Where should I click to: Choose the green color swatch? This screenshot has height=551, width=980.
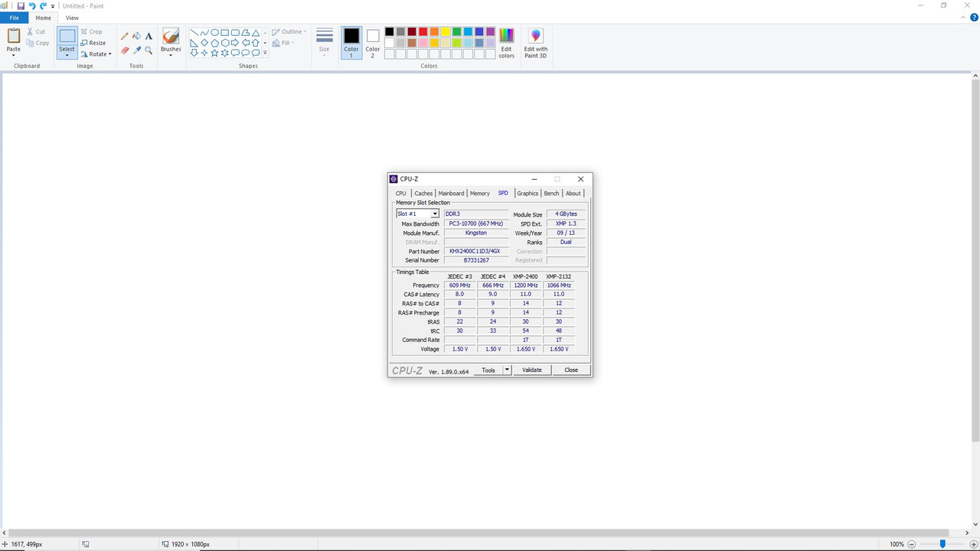[x=456, y=31]
